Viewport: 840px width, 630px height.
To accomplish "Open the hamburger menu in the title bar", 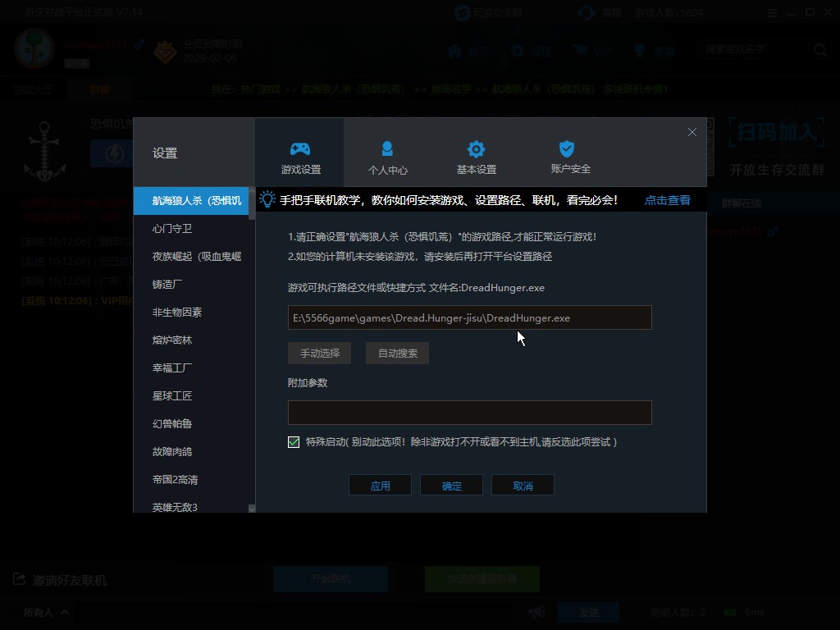I will tap(772, 13).
